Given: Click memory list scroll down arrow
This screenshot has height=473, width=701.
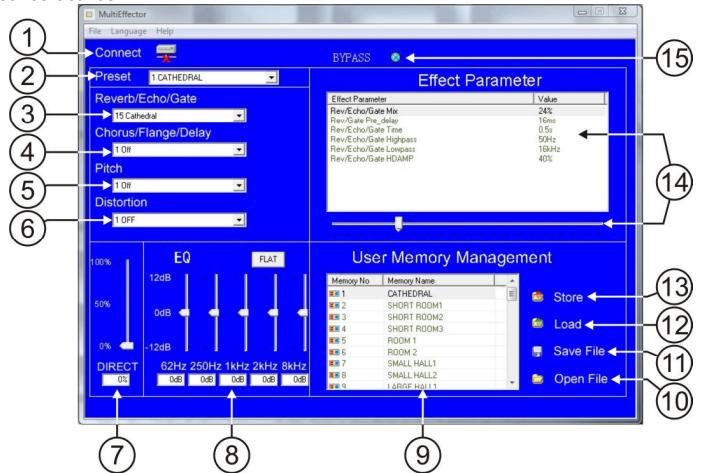Looking at the screenshot, I should (512, 383).
